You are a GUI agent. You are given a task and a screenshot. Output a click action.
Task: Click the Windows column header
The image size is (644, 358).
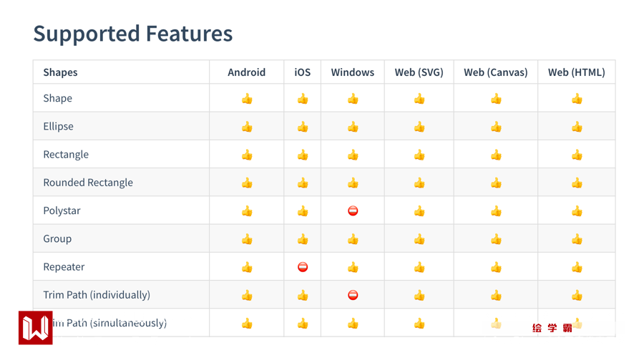point(352,72)
